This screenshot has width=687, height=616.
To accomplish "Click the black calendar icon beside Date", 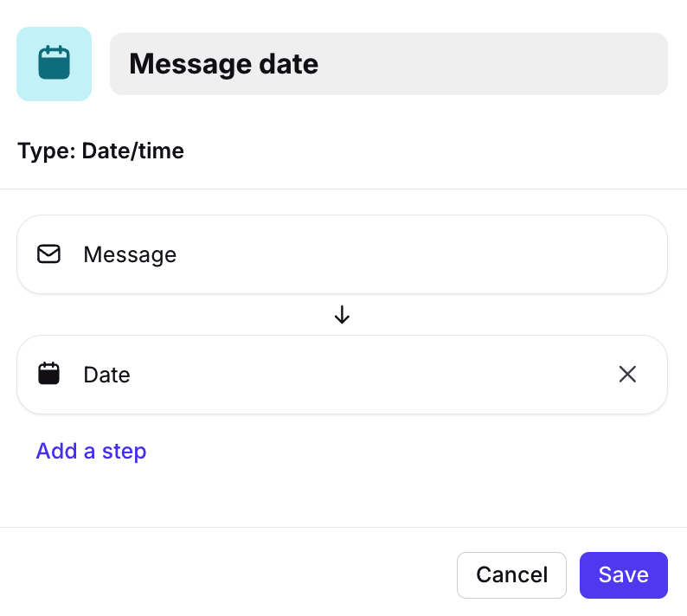I will [x=48, y=374].
